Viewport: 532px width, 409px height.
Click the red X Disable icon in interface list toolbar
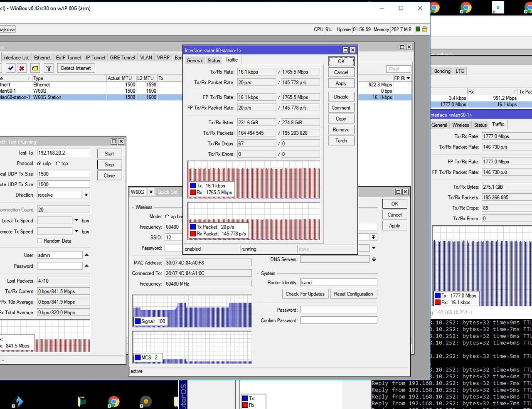pyautogui.click(x=22, y=68)
